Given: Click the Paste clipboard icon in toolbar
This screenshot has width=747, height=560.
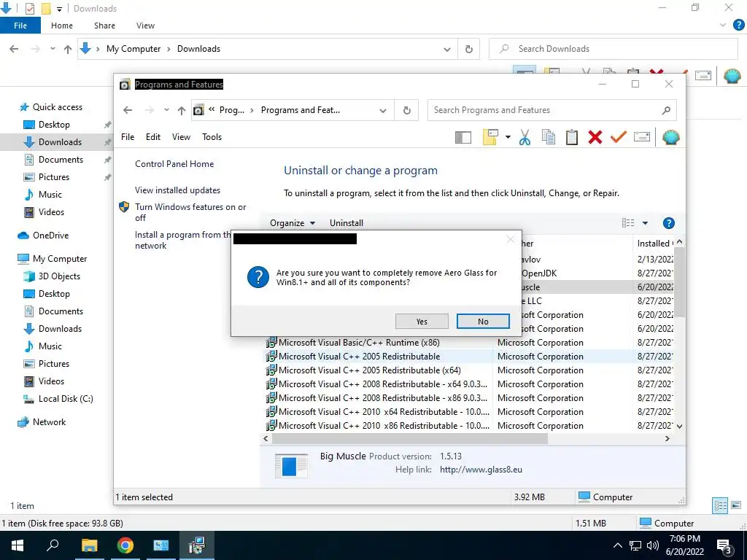Looking at the screenshot, I should click(x=572, y=138).
